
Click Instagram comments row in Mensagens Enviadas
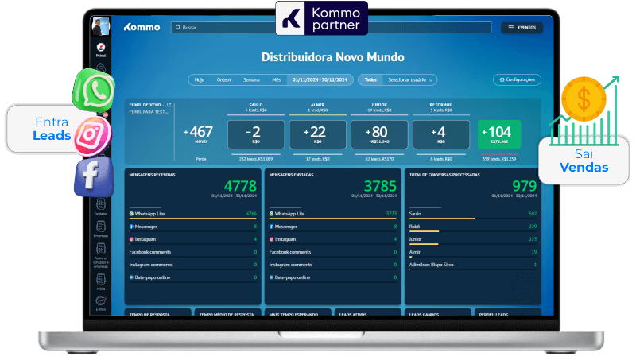[333, 265]
